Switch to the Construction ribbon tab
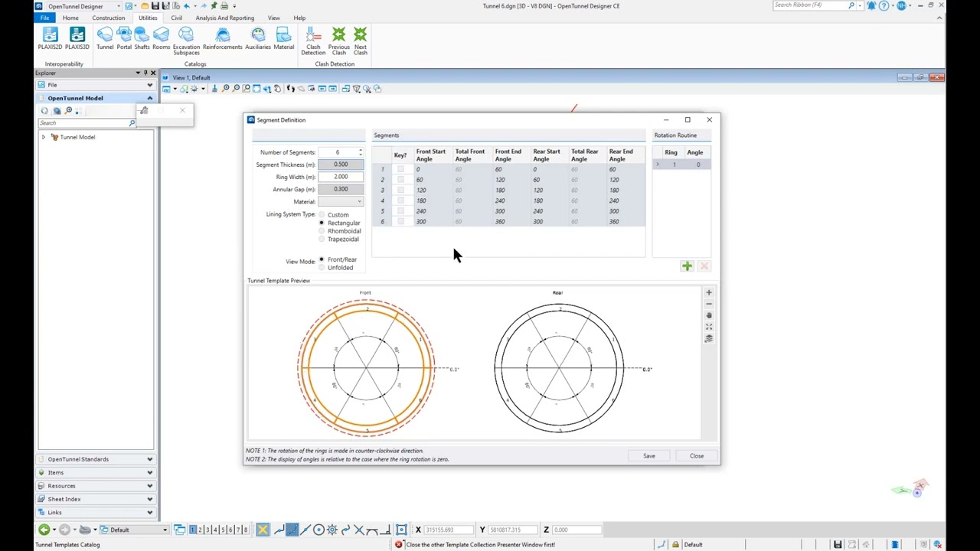The height and width of the screenshot is (551, 980). tap(109, 18)
